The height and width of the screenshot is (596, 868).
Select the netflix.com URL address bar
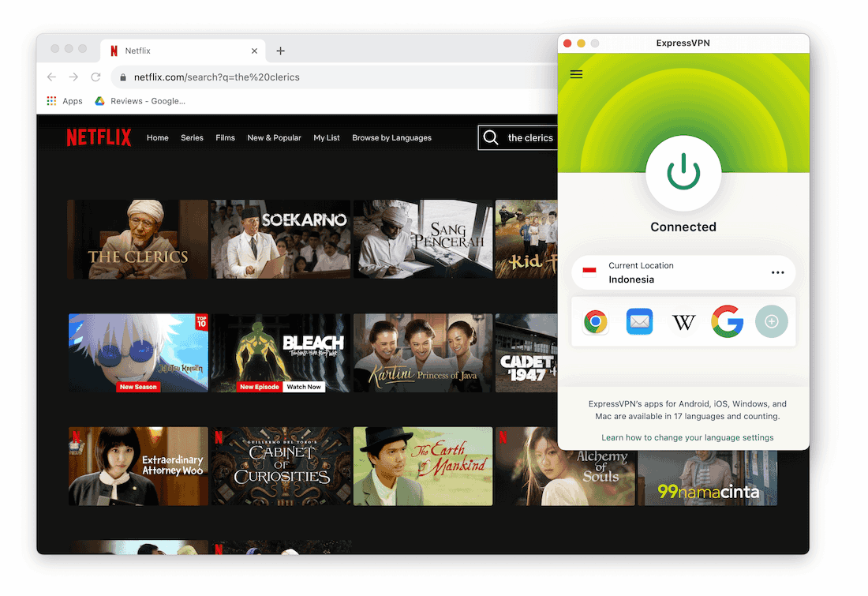coord(335,77)
